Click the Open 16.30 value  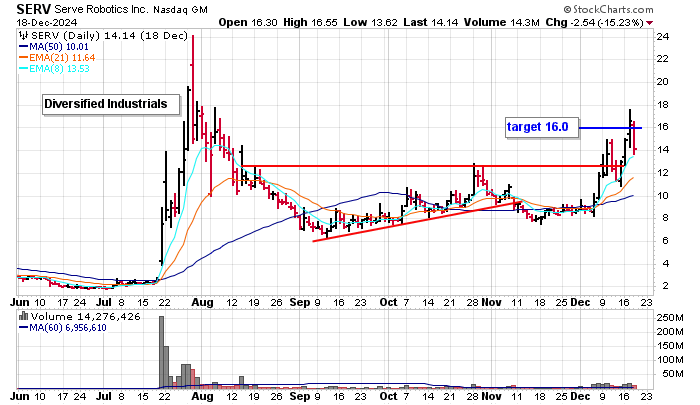click(248, 22)
